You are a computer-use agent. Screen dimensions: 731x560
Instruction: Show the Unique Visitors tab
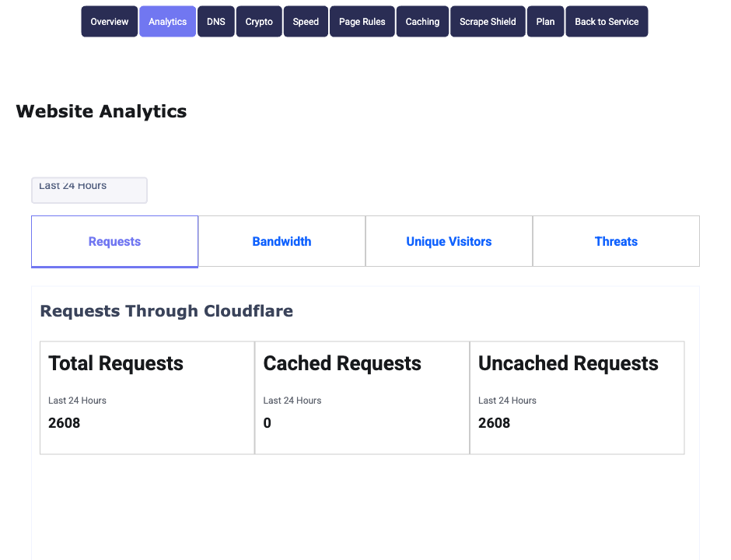click(x=449, y=242)
